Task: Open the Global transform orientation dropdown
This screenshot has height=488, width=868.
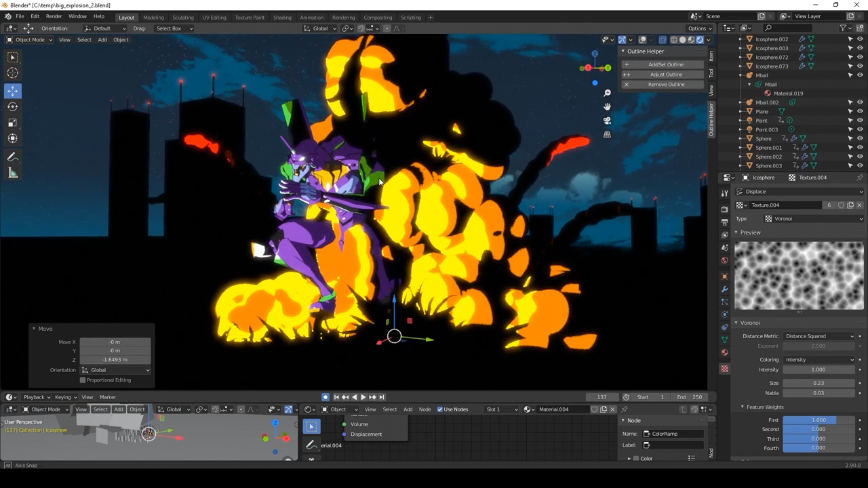Action: coord(319,28)
